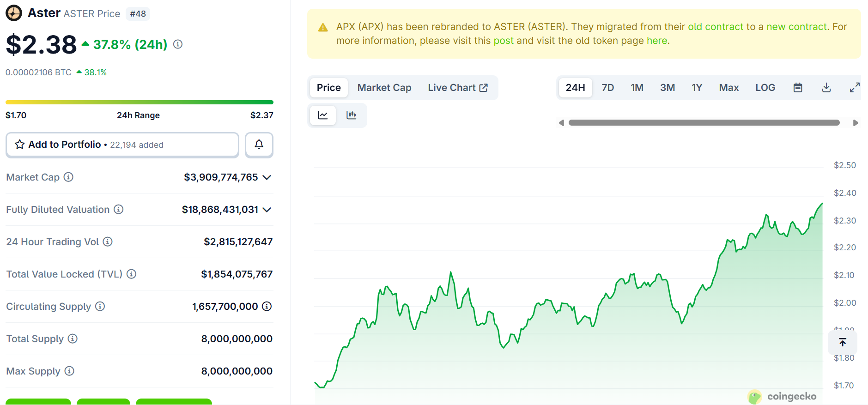
Task: Toggle LOG scale on the chart
Action: click(x=765, y=88)
